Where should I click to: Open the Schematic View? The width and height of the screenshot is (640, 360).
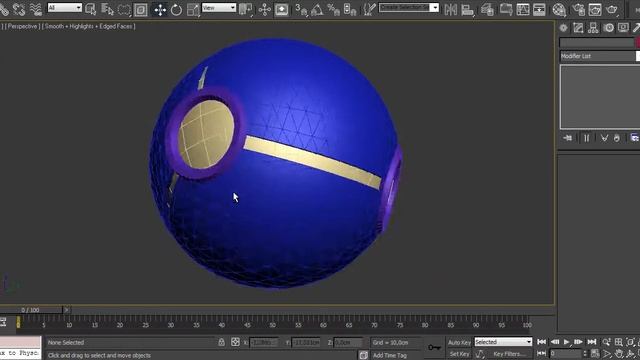539,9
